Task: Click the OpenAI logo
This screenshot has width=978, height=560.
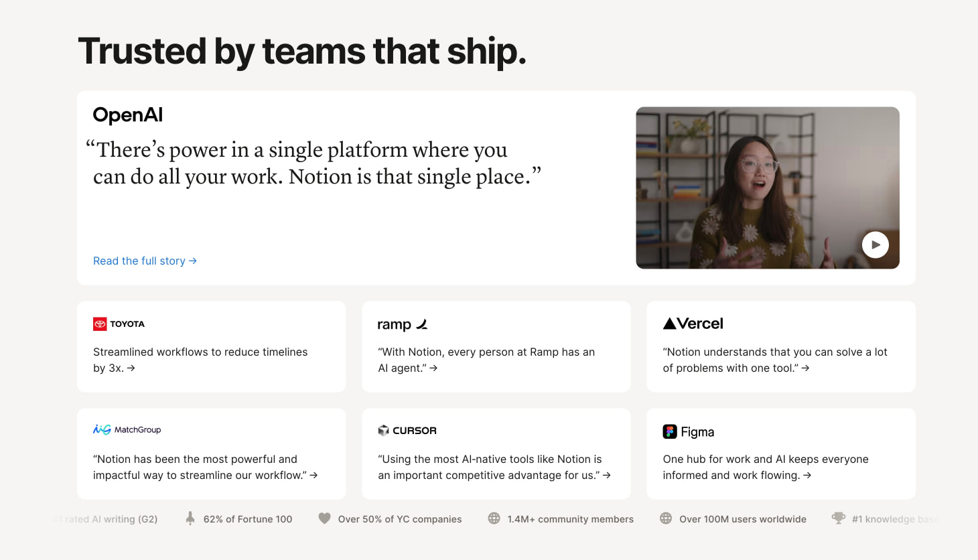Action: click(x=128, y=115)
